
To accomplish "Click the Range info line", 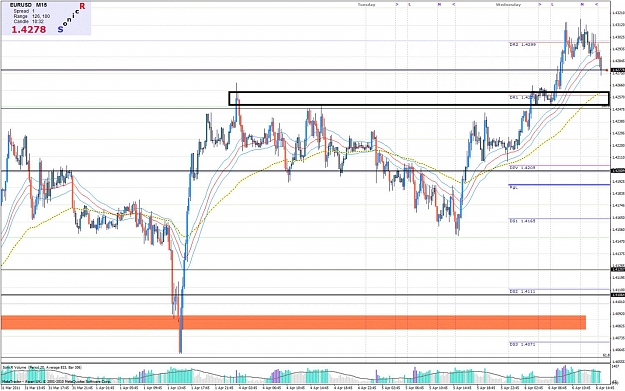I will coord(31,16).
